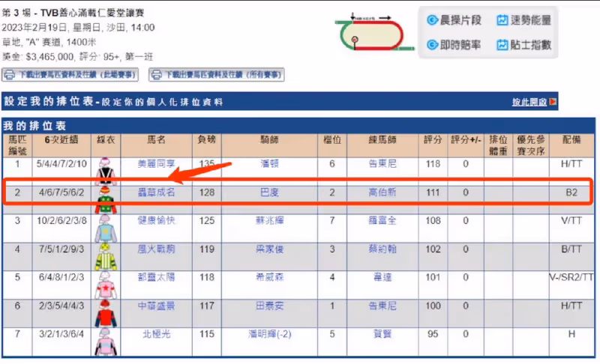This screenshot has width=600, height=364.
Task: Click race title 第 3 場 TVB善心滿載仁愛堂讓賽
Action: (73, 13)
